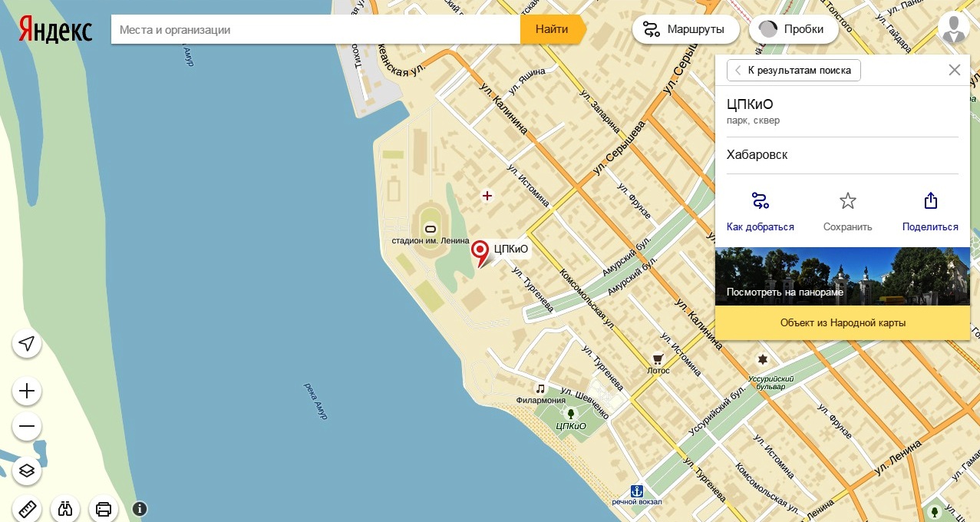Open the map layers selector
Image resolution: width=980 pixels, height=522 pixels.
pyautogui.click(x=27, y=470)
